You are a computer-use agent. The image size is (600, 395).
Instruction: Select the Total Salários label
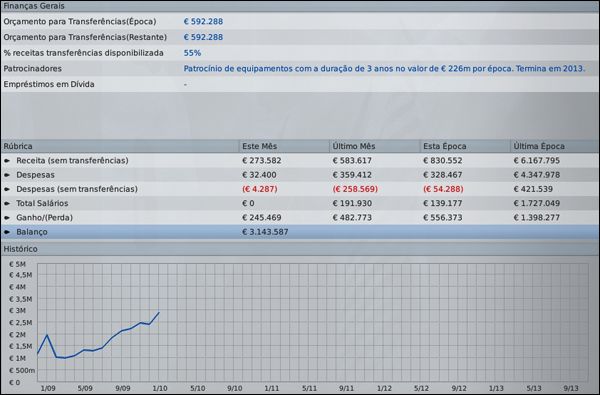coord(42,203)
